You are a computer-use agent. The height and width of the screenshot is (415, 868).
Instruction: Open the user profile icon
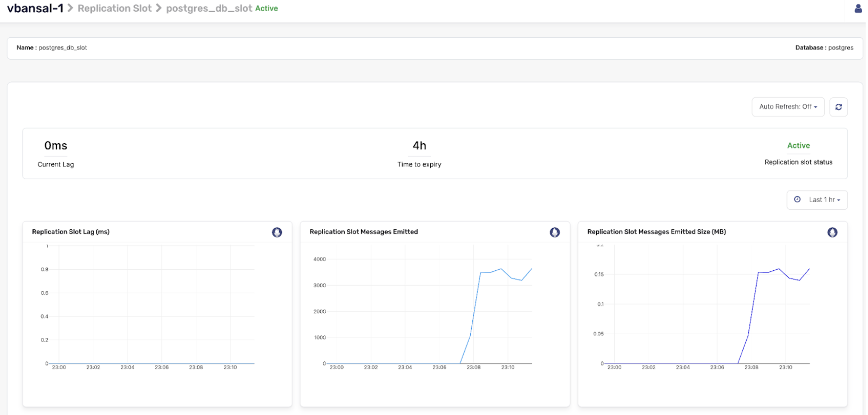coord(858,9)
